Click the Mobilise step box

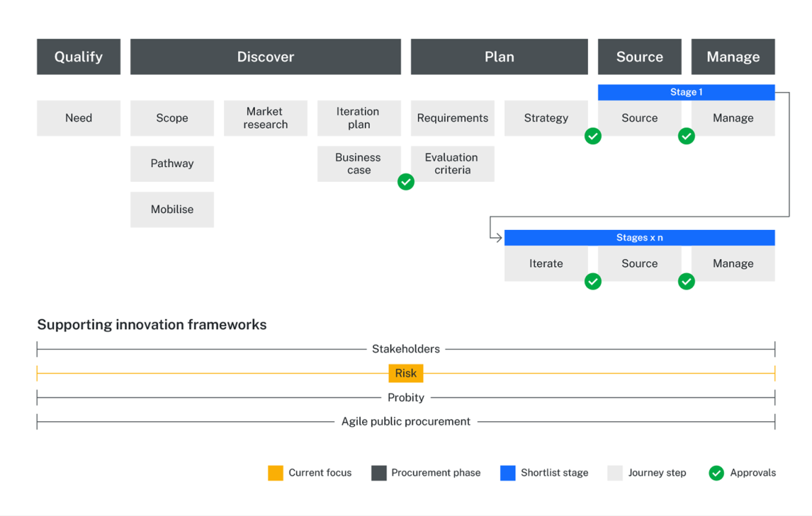[172, 210]
